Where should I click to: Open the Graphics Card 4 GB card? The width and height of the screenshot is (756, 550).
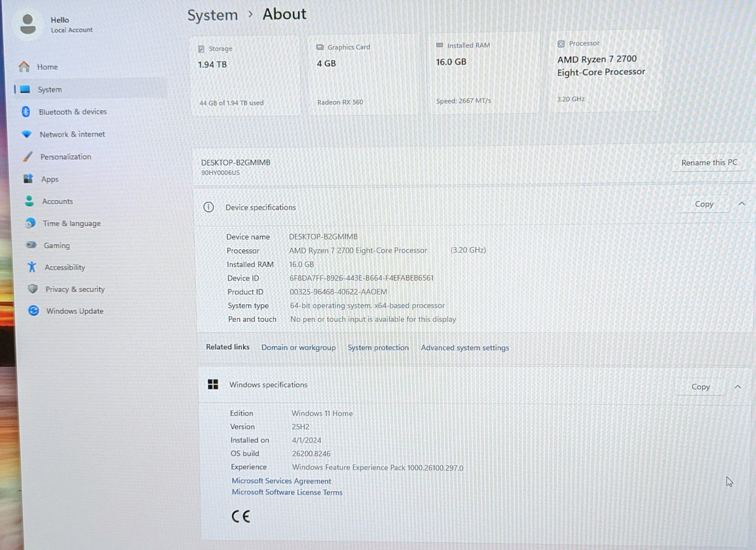tap(364, 74)
